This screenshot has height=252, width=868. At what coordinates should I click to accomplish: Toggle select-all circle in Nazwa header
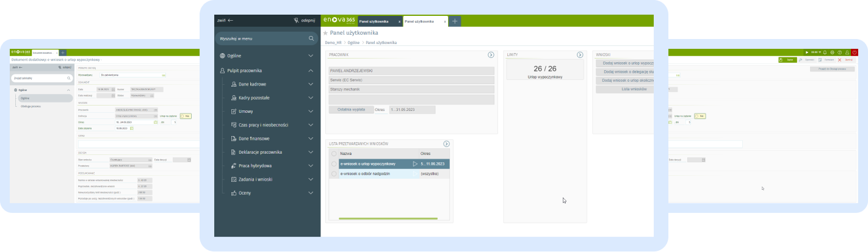[x=334, y=154]
